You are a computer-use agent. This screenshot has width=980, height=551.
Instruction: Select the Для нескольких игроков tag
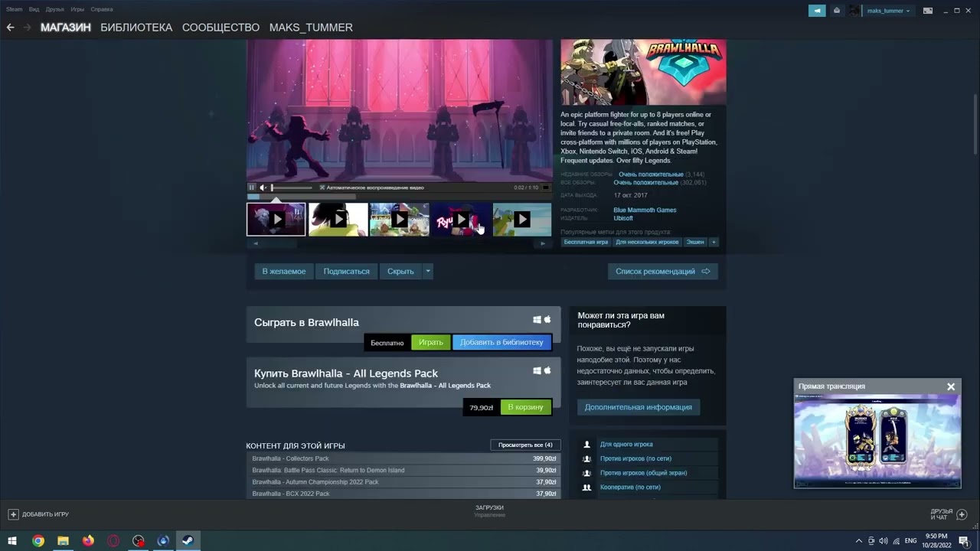647,242
